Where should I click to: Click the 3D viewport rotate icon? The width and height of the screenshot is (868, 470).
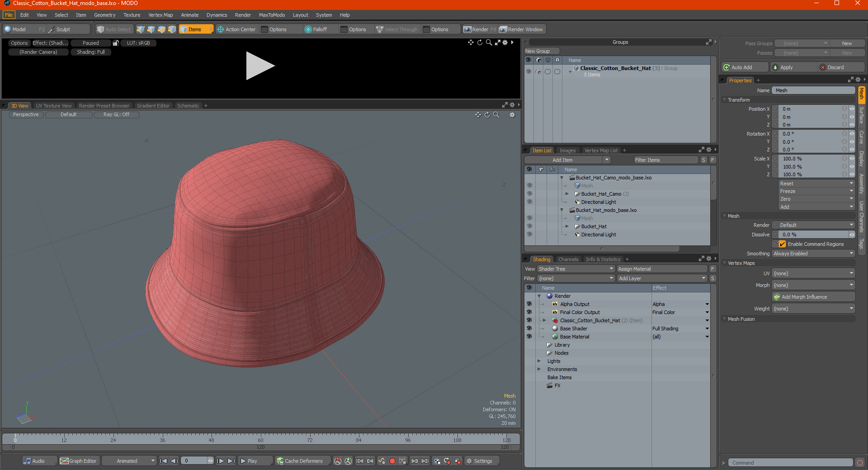[487, 115]
